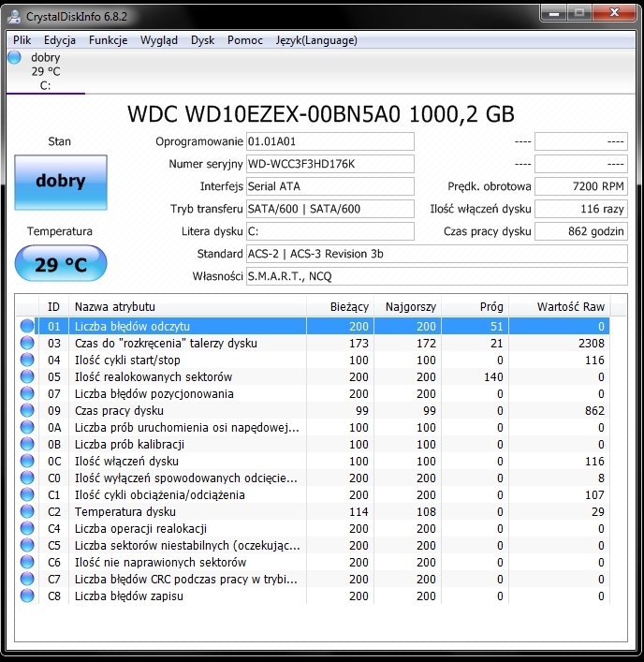644x662 pixels.
Task: Click the status orb for attribute C2
Action: (27, 511)
